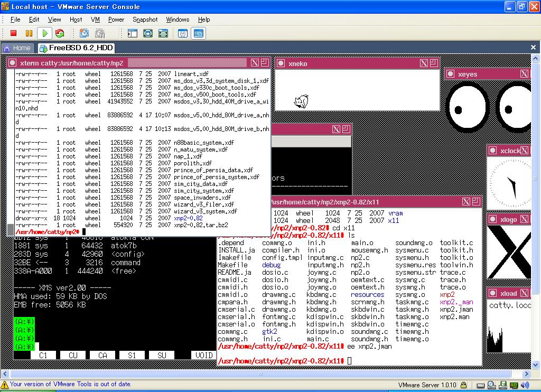Open the xterm np2 window menu circle

click(13, 63)
